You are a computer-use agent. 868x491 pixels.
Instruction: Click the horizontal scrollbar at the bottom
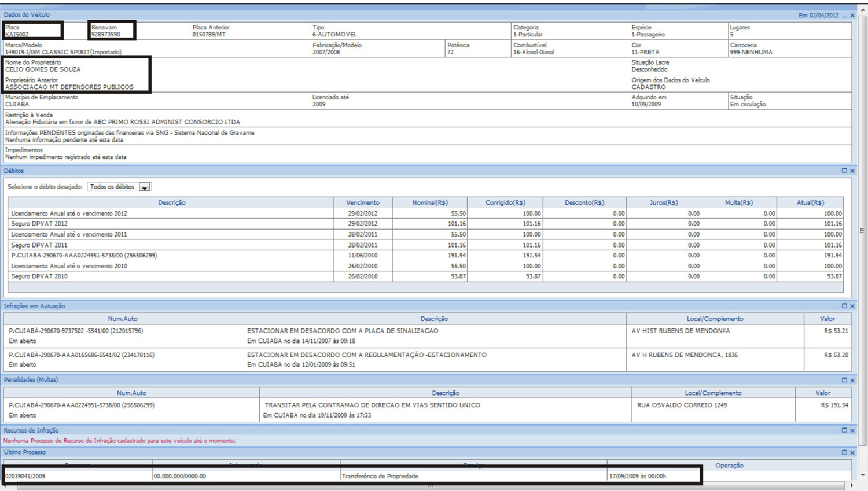[x=429, y=486]
